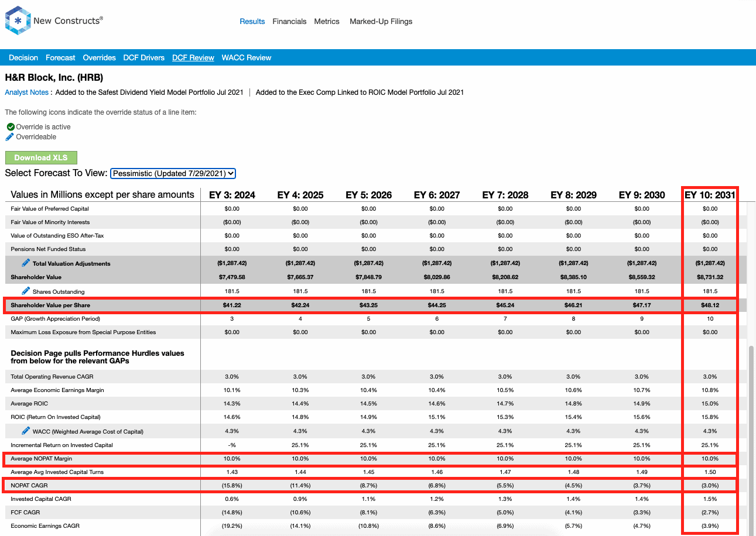This screenshot has width=756, height=536.
Task: Click the NOPAT CAGR row label
Action: pos(29,486)
